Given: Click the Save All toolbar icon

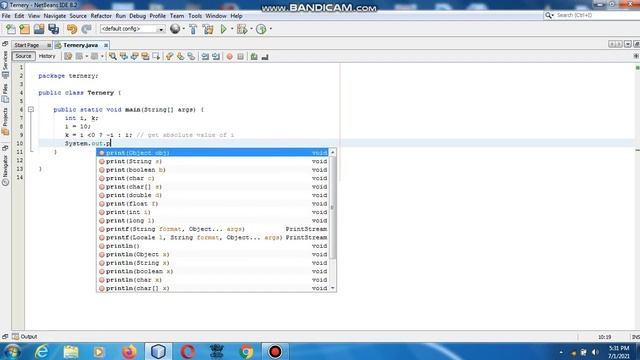Looking at the screenshot, I should 53,29.
